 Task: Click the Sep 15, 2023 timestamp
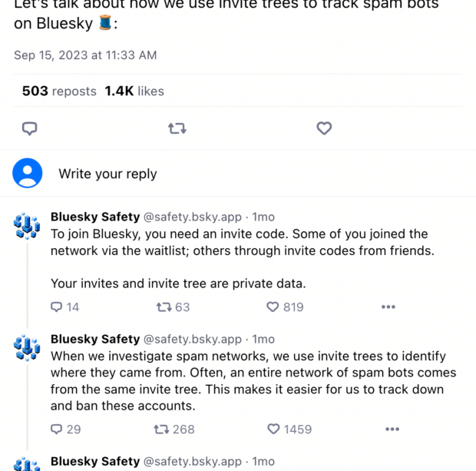tap(85, 55)
